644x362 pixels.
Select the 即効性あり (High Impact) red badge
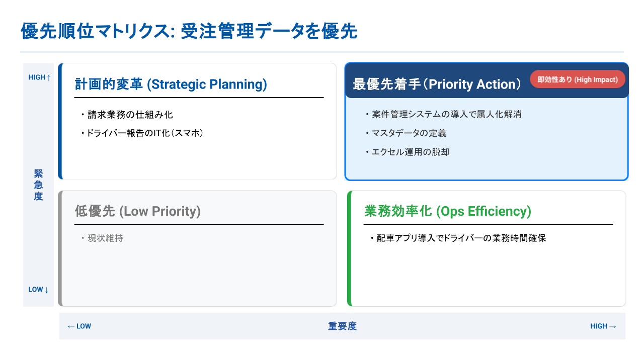(578, 79)
